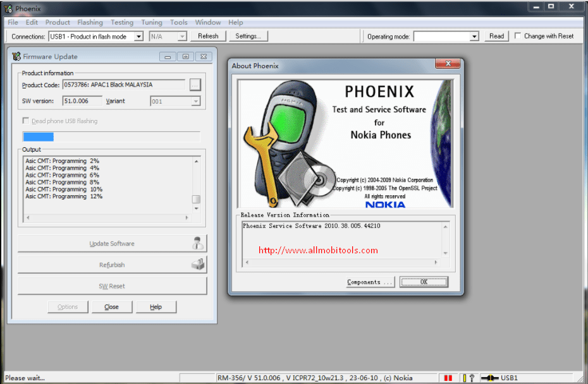This screenshot has width=588, height=384.
Task: Toggle Dead phone USB flashing checkbox
Action: (26, 121)
